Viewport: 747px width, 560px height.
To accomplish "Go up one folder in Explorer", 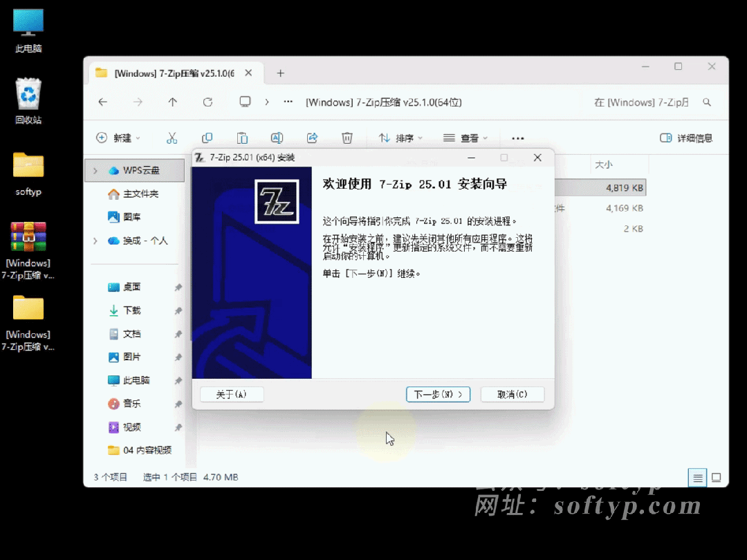I will pos(172,102).
